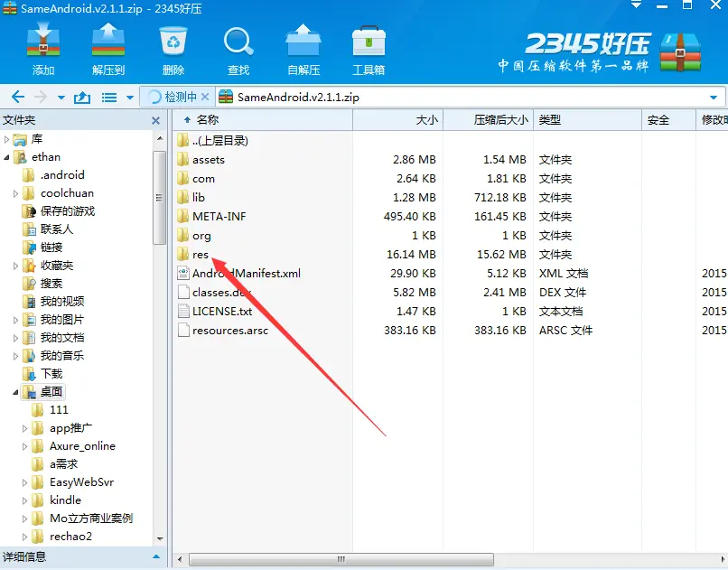Open the 工具箱 (Toolbox) icon

(x=369, y=41)
